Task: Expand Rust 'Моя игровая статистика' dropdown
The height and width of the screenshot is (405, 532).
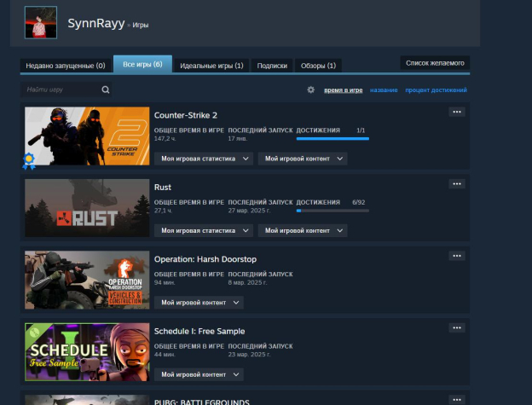Action: point(203,230)
